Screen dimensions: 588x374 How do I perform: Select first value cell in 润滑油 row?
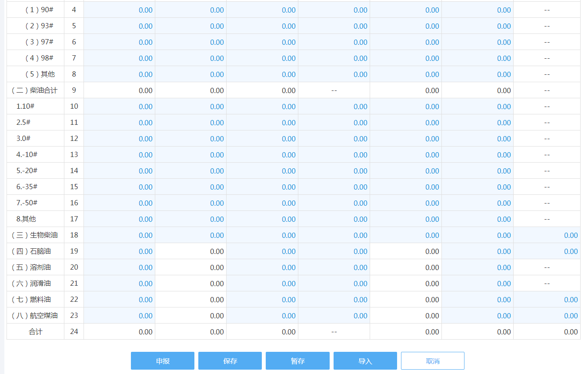click(119, 284)
